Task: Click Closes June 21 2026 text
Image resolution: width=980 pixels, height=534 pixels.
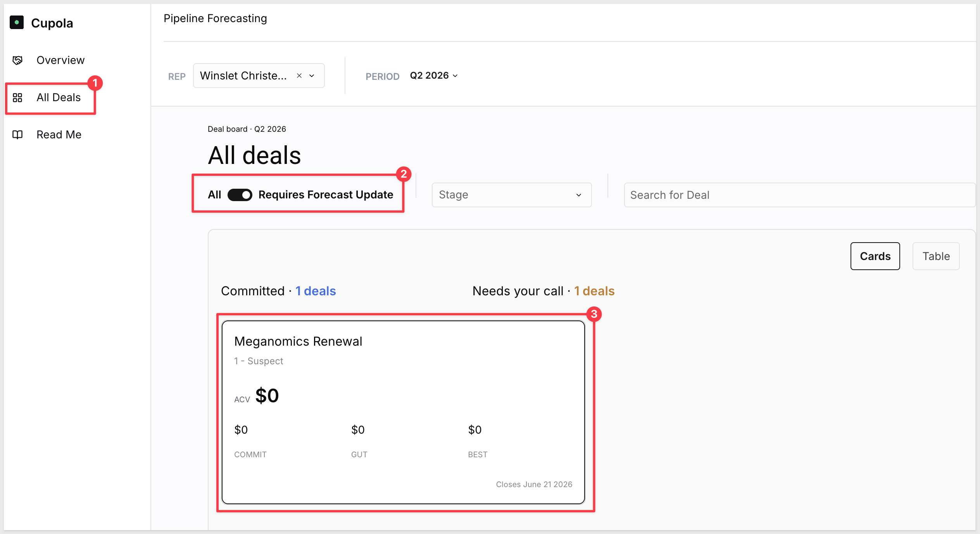Action: pos(534,484)
